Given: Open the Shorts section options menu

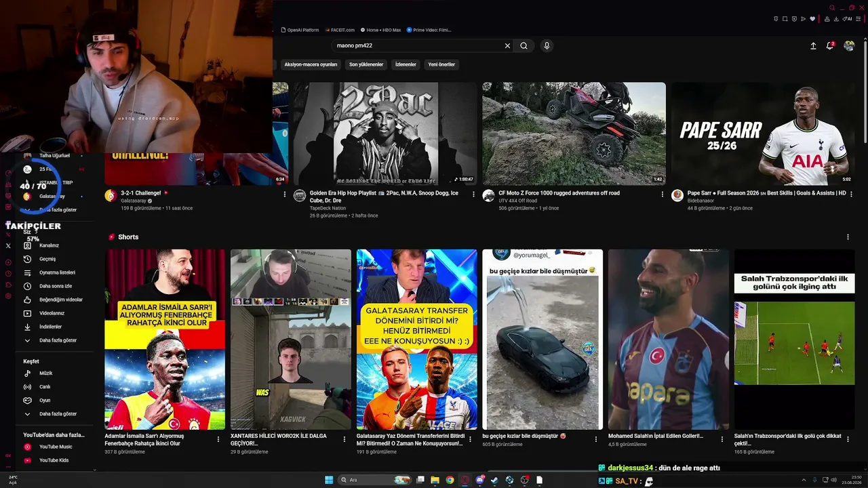Looking at the screenshot, I should click(x=848, y=237).
